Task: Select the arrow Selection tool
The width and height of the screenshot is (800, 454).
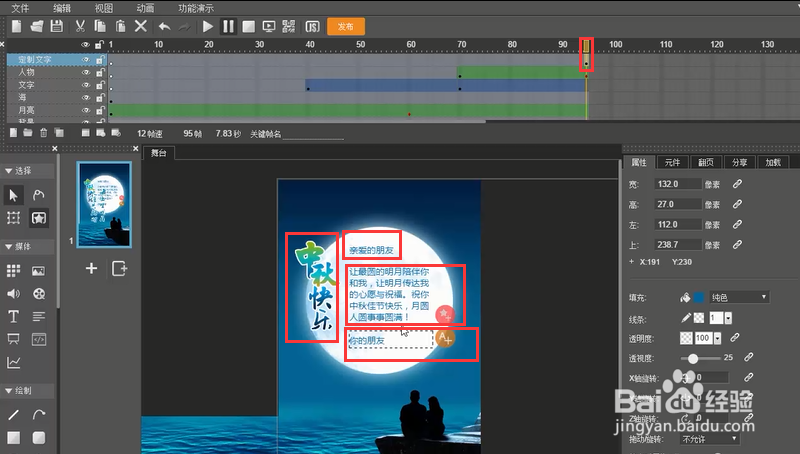Action: pyautogui.click(x=13, y=195)
